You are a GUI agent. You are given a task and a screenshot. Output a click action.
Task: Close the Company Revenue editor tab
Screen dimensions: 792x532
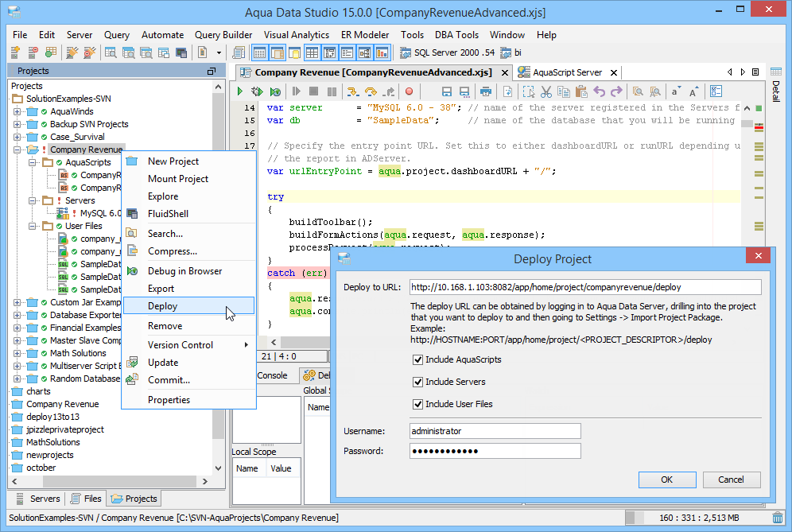click(x=505, y=72)
